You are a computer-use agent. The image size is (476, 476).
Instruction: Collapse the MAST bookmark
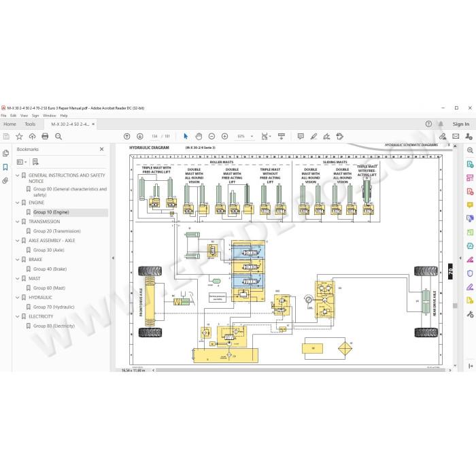18,278
